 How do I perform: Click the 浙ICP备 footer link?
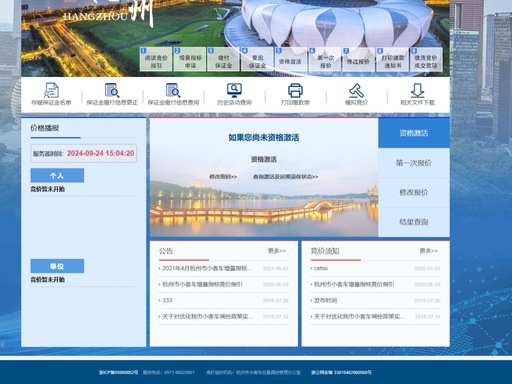pyautogui.click(x=119, y=372)
